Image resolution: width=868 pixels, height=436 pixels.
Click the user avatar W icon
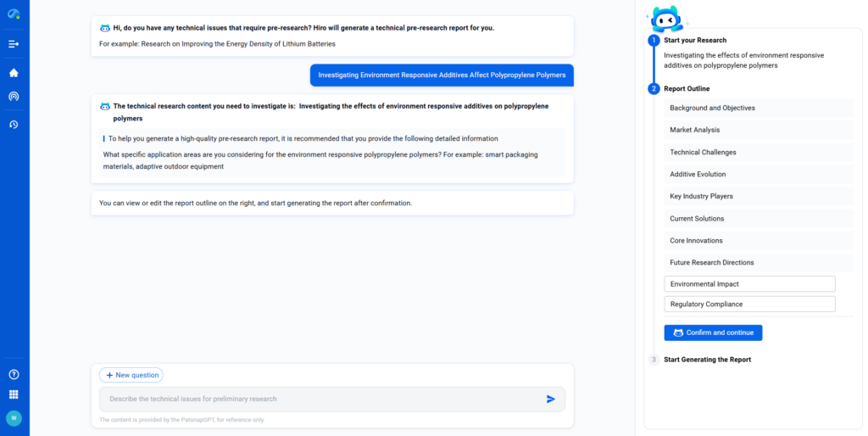coord(14,417)
